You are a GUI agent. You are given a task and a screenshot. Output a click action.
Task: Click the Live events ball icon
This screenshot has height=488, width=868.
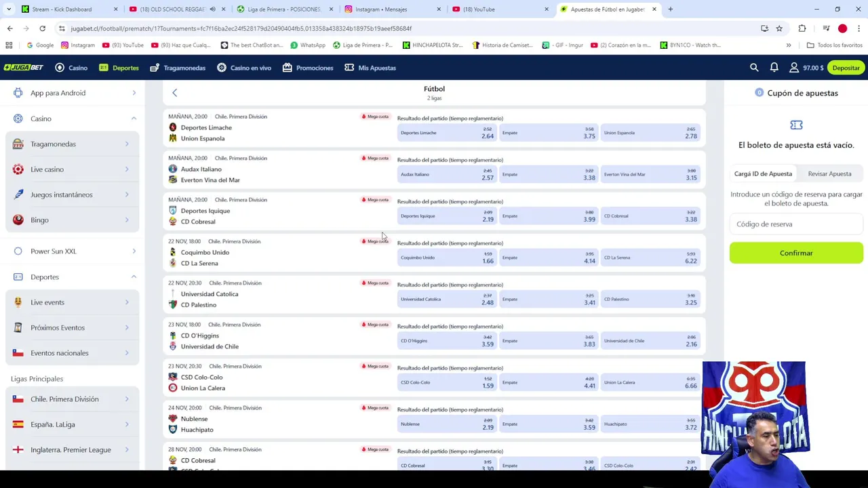[18, 302]
